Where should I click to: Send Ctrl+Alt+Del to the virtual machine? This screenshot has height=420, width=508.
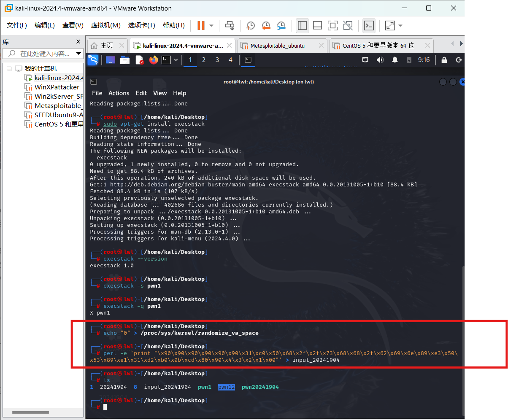tap(230, 25)
